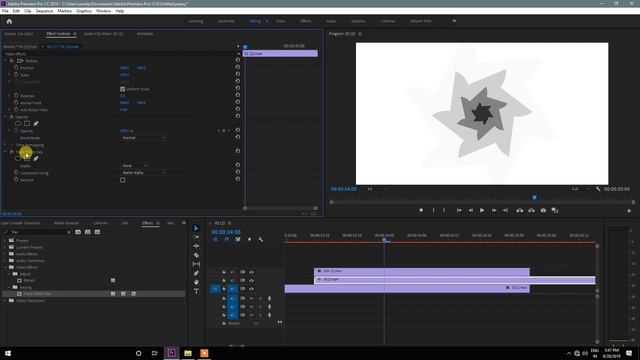
Task: Switch to Media Browser tab
Action: tap(67, 223)
